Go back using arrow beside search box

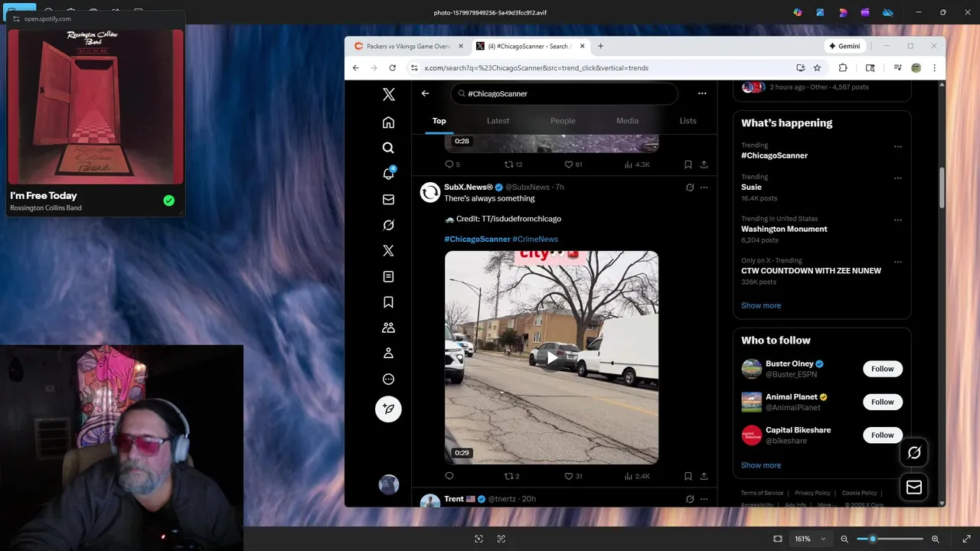pyautogui.click(x=425, y=93)
